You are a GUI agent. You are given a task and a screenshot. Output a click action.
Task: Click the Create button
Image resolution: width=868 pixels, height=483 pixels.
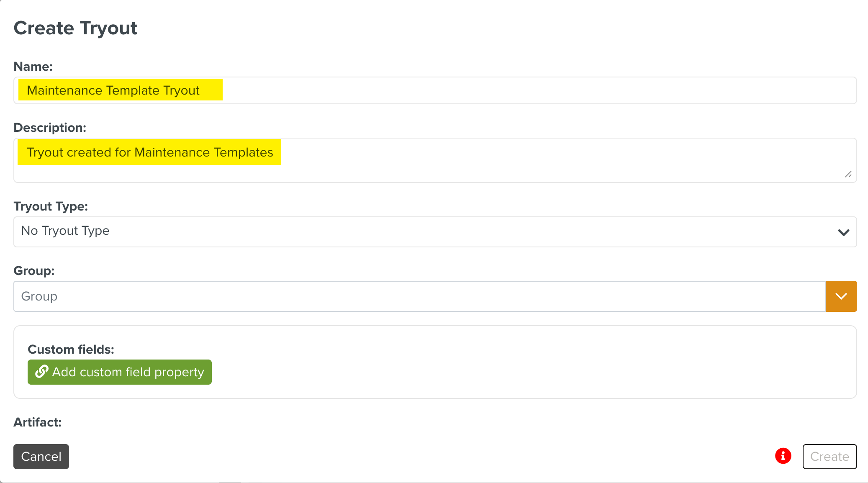(829, 456)
